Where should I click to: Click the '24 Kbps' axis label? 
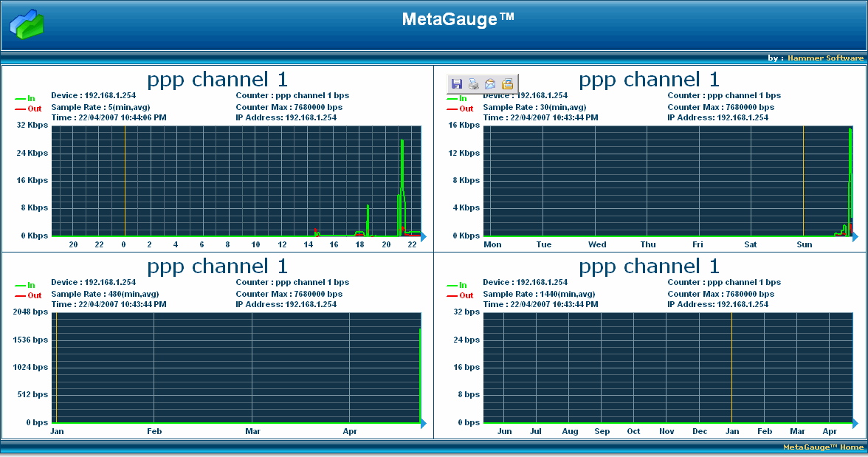[32, 153]
